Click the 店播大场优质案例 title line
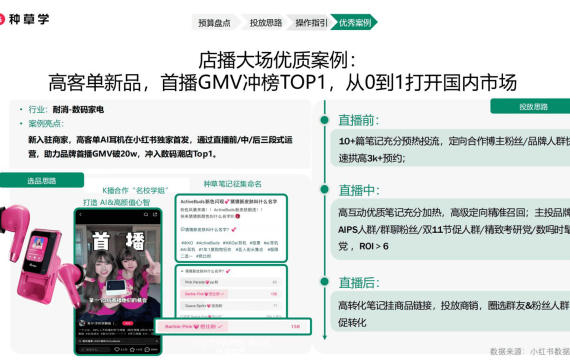570x360 pixels. click(277, 60)
